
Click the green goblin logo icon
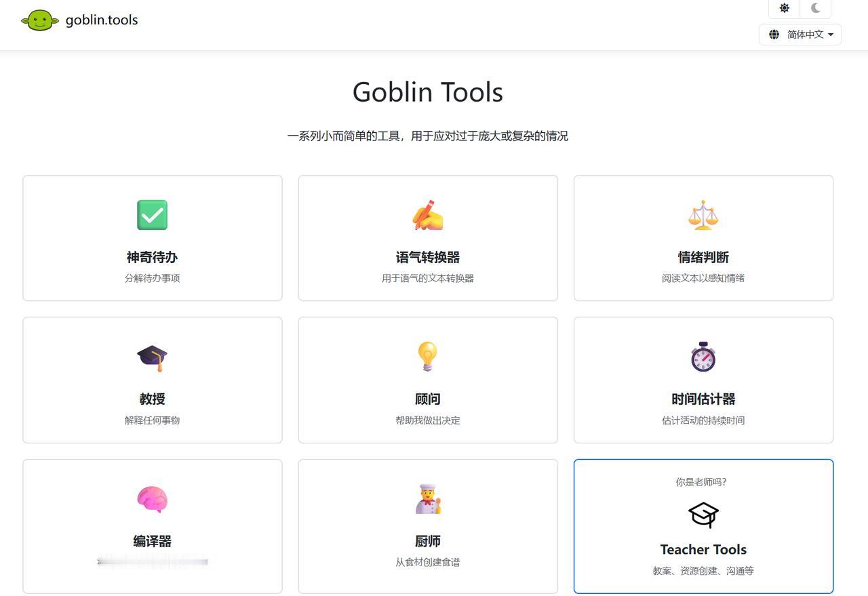tap(40, 20)
